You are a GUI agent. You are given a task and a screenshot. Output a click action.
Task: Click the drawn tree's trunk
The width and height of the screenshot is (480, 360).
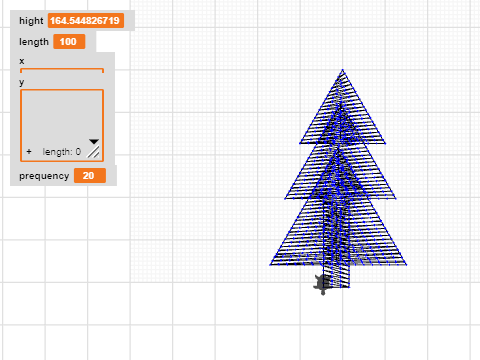(x=336, y=276)
